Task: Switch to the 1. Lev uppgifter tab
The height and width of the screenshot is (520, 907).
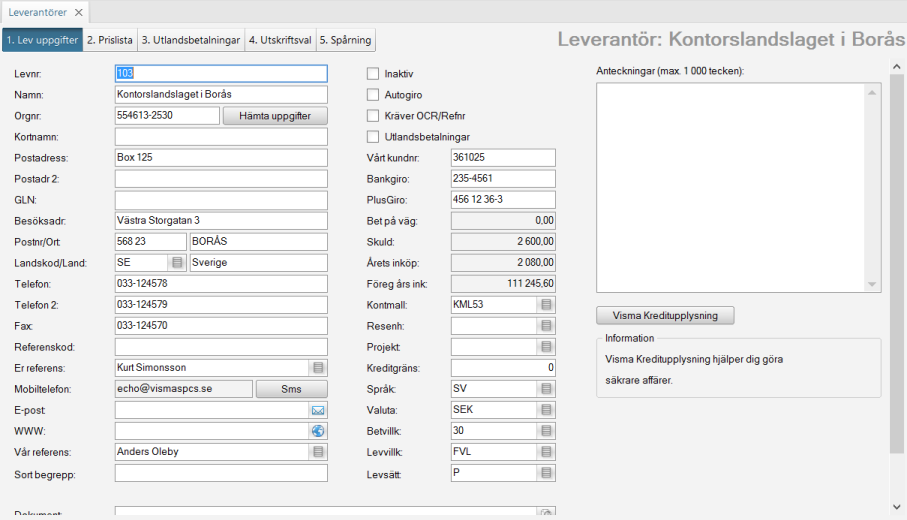Action: click(x=42, y=40)
